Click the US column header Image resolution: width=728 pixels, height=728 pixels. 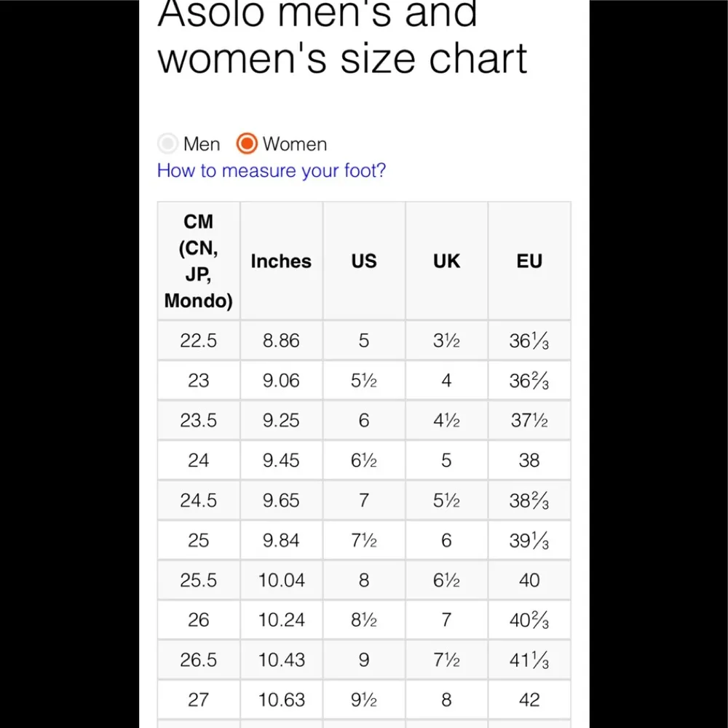[364, 261]
